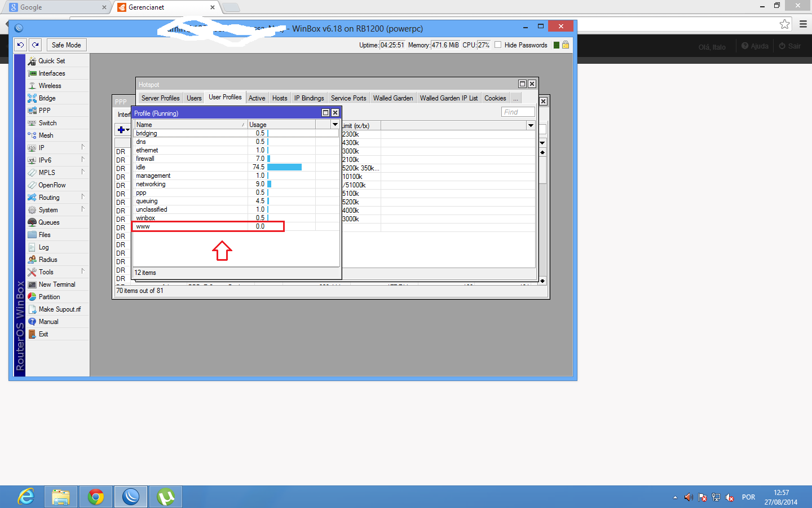Screen dimensions: 812x508
Task: Open Internet Explorer from the taskbar
Action: coord(26,497)
